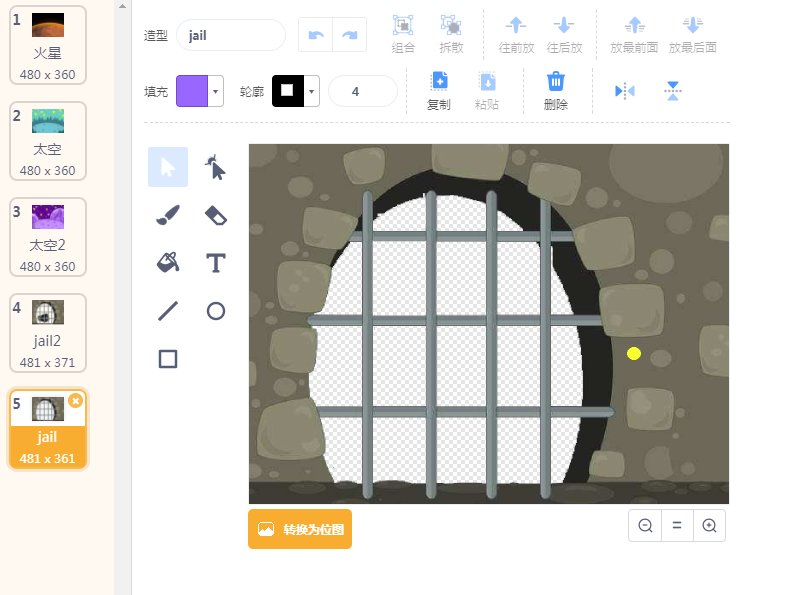The width and height of the screenshot is (808, 595).
Task: Click the outline width field showing 4
Action: 363,91
